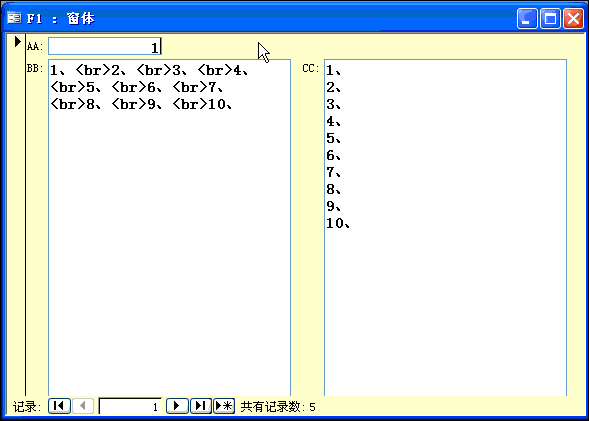Screen dimensions: 589x421
Task: Maximize the F1 form window
Action: coord(550,18)
